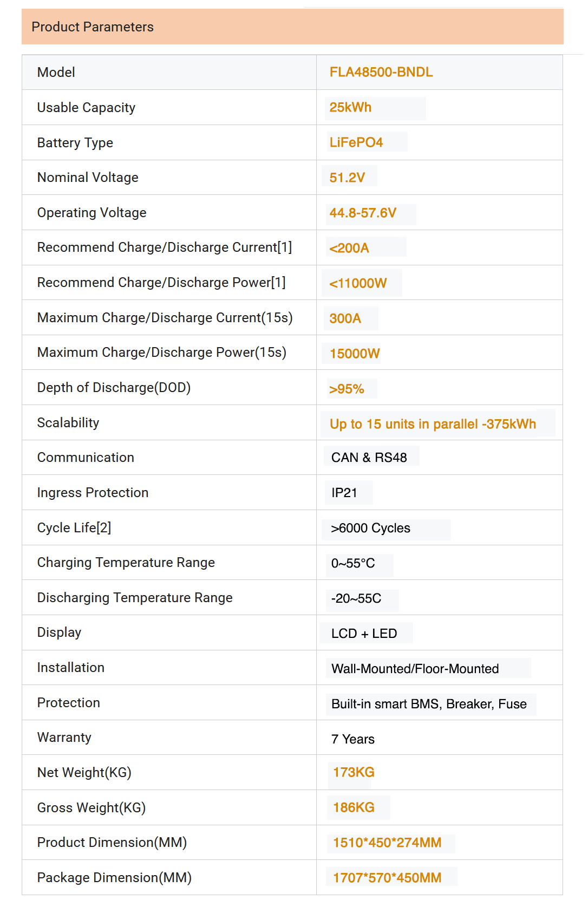Click the <11000W recommended power value

(358, 283)
